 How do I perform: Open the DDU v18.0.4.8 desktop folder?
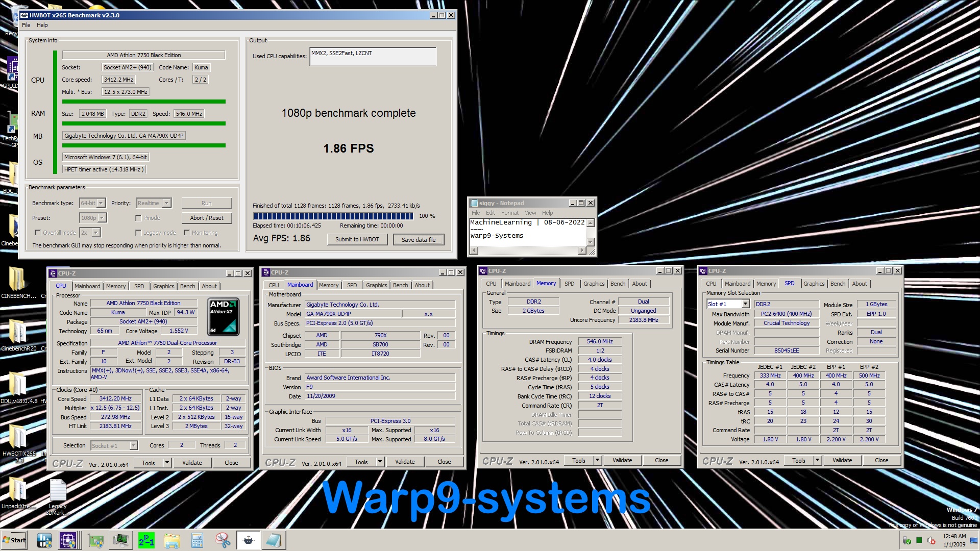[18, 388]
